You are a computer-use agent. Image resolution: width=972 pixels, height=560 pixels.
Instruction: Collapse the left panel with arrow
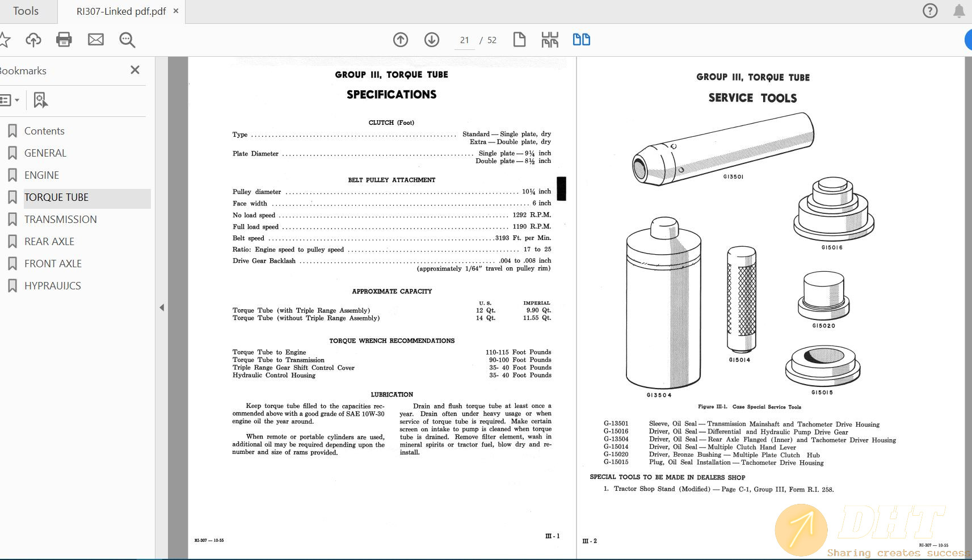coord(162,308)
